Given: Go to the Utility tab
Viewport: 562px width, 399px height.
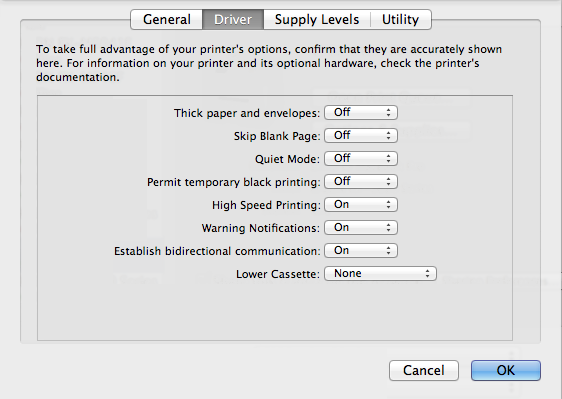Looking at the screenshot, I should click(x=400, y=19).
